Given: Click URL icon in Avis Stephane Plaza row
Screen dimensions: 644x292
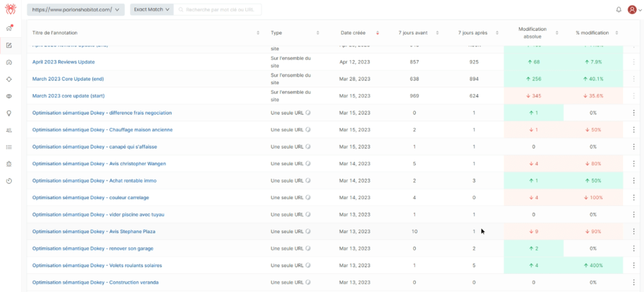Looking at the screenshot, I should [x=308, y=231].
